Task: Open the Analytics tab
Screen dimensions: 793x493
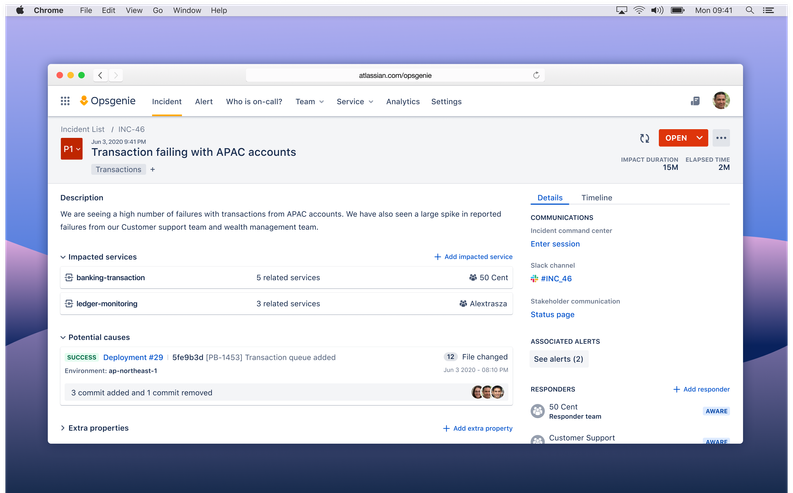Action: [x=403, y=102]
